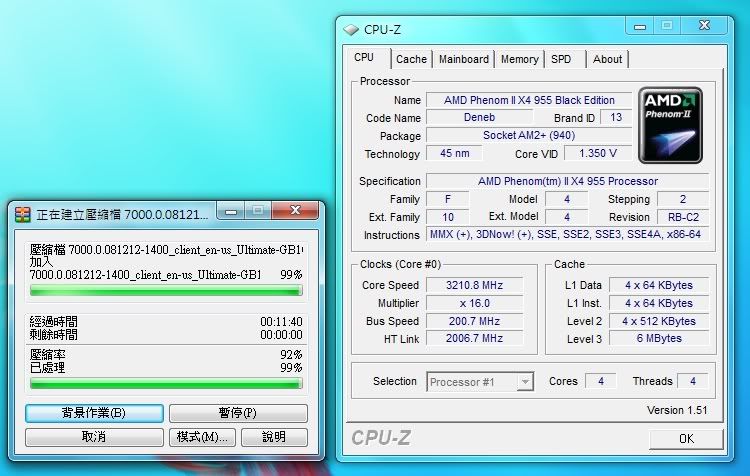The height and width of the screenshot is (476, 750).
Task: Click the 壓縮檔 archive name line in WinRAR
Action: [166, 250]
